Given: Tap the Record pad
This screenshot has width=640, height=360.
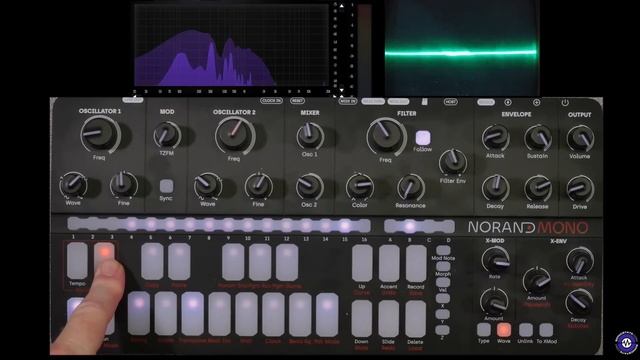Looking at the screenshot, I should pos(416,263).
